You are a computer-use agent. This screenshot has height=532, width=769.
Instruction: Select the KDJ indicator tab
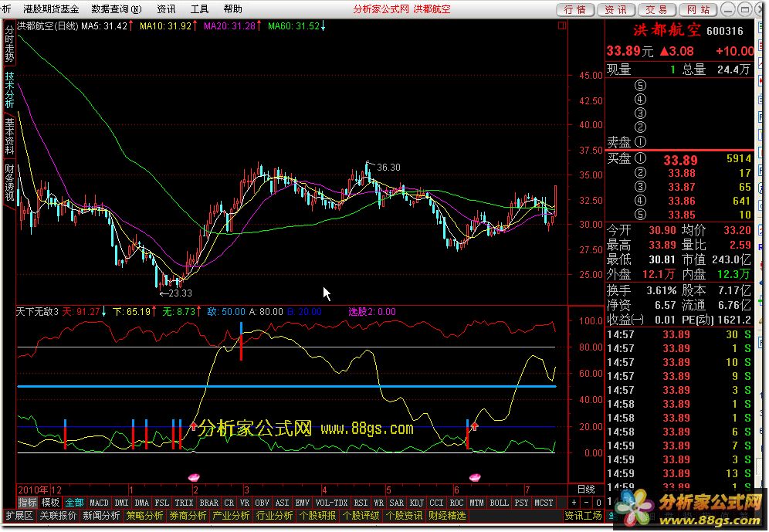pyautogui.click(x=416, y=503)
